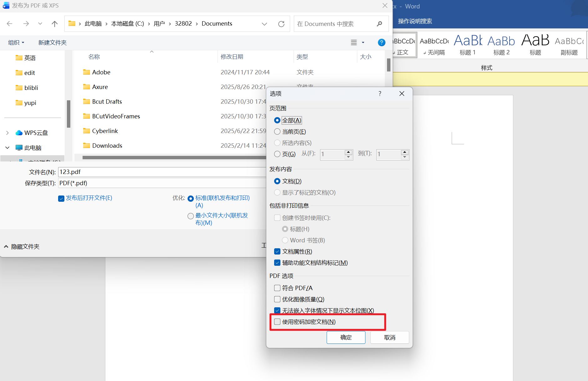Uncheck open file after publishing
Screen dimensions: 588x381
[x=61, y=198]
